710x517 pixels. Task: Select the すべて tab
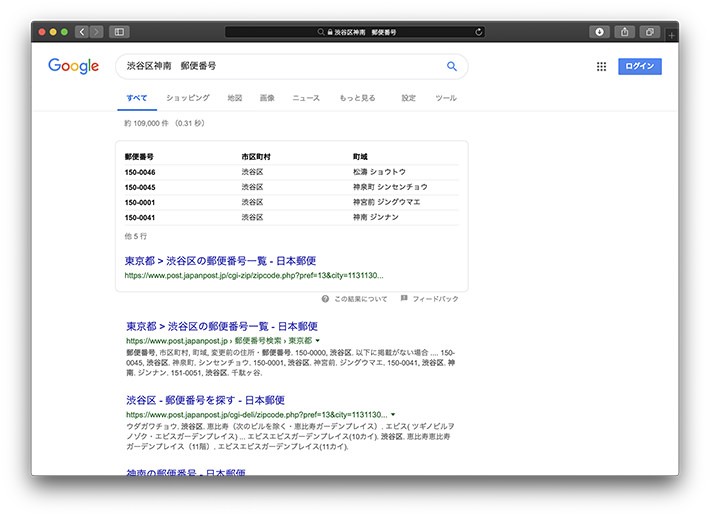pos(137,98)
